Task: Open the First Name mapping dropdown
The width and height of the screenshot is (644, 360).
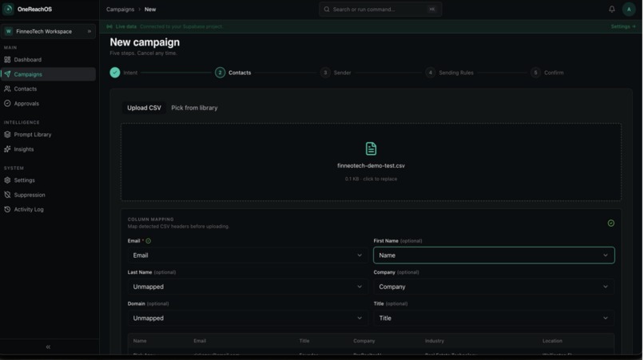Action: point(494,255)
